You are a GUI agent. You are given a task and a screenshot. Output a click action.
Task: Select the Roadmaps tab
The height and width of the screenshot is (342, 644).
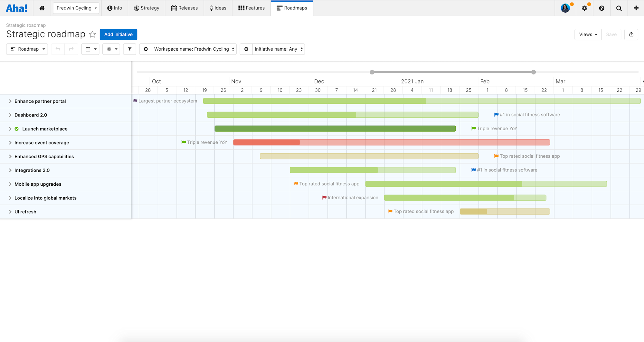pyautogui.click(x=292, y=8)
